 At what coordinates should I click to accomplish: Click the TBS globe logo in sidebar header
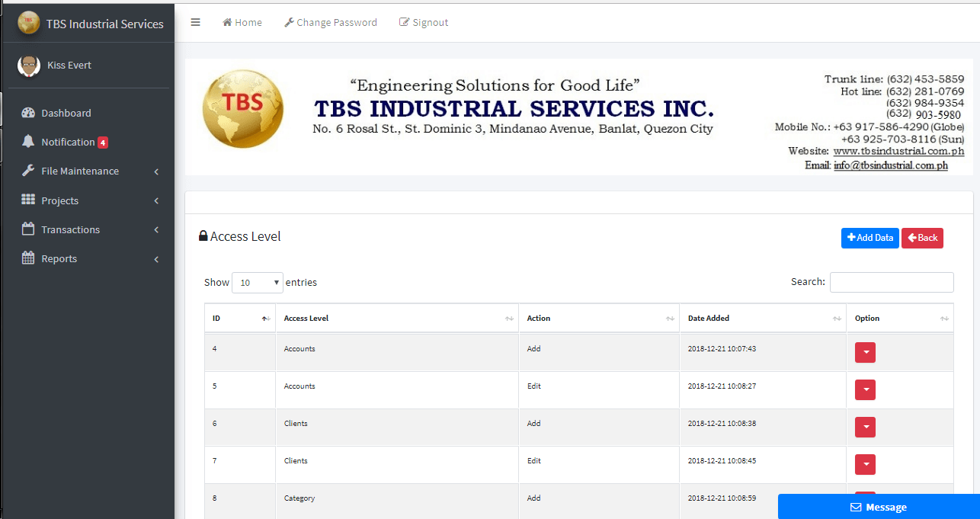[x=29, y=23]
